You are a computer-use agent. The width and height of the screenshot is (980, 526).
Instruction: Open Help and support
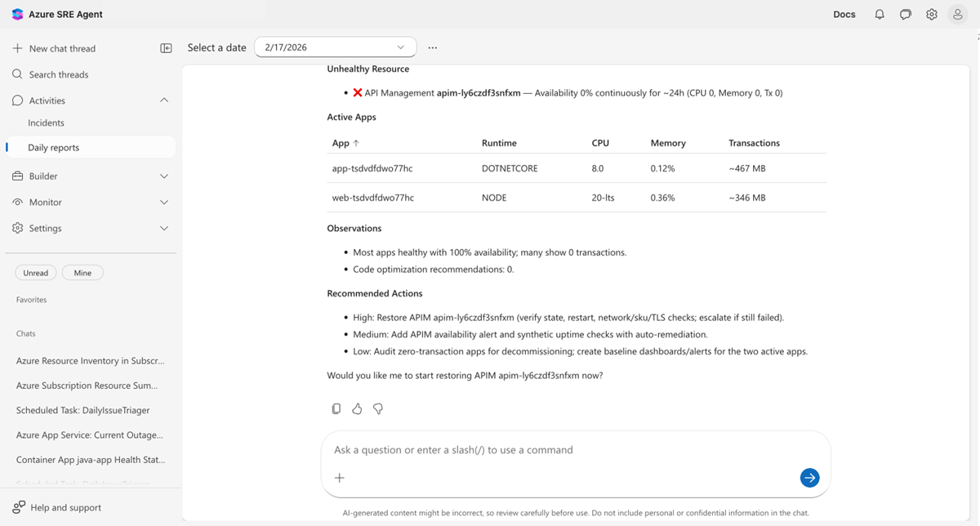(64, 507)
